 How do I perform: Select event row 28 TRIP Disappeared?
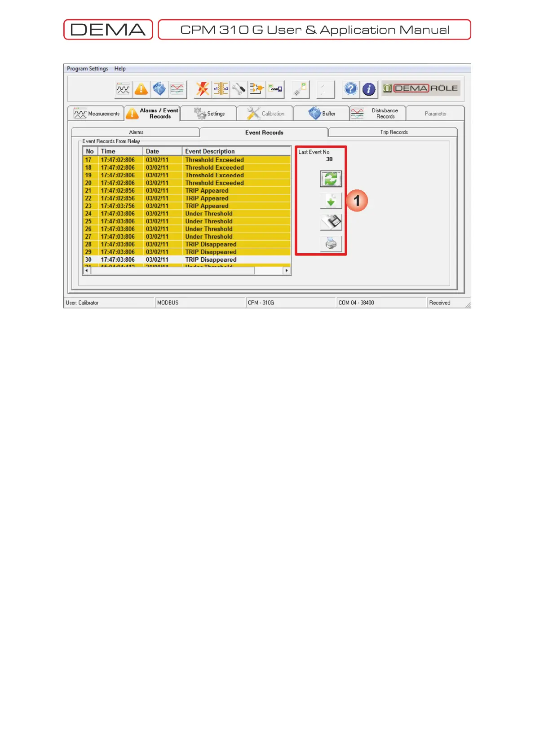click(187, 244)
